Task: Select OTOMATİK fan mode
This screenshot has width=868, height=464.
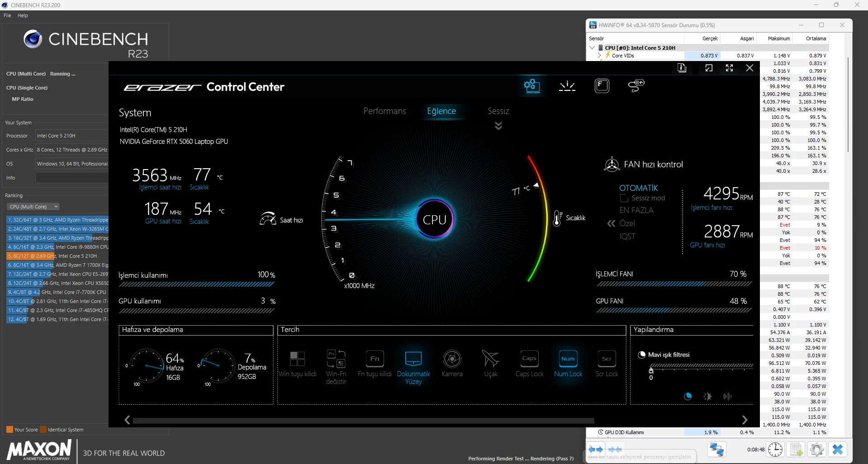Action: tap(639, 188)
